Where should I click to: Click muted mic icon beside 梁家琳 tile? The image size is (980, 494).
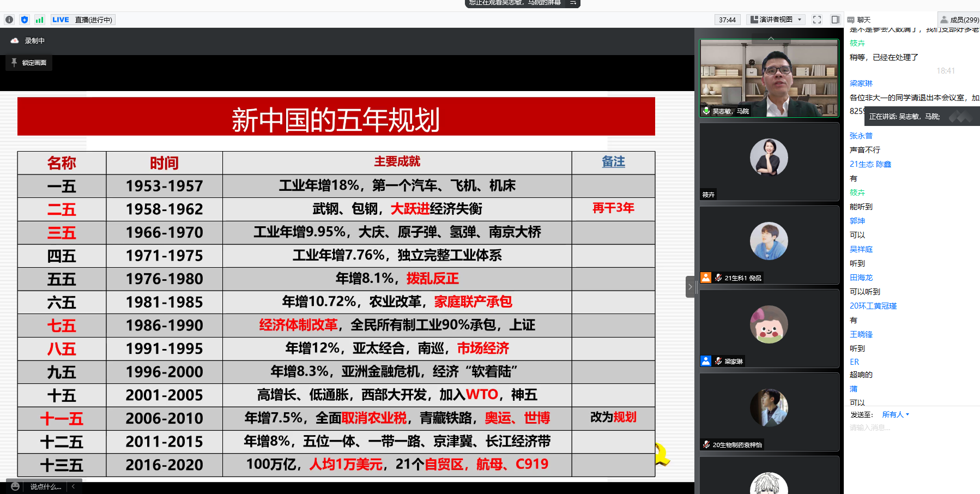pyautogui.click(x=718, y=361)
